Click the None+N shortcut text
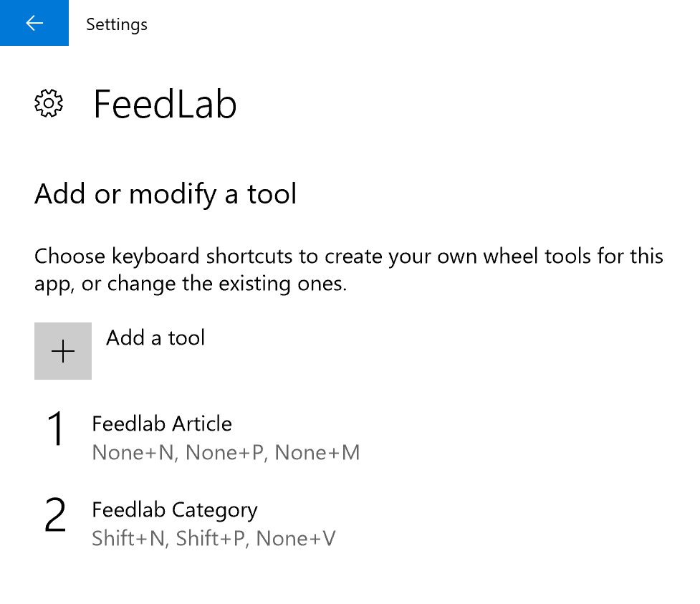 tap(135, 452)
